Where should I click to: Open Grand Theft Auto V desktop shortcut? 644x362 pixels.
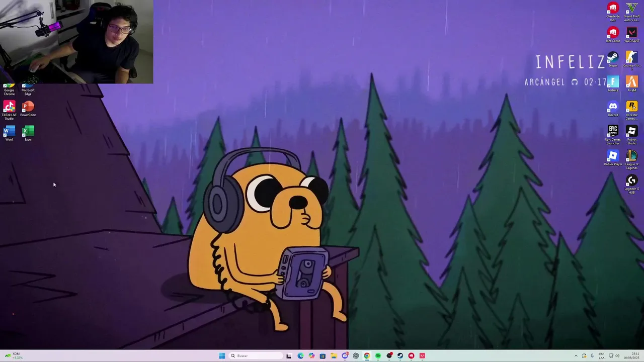click(631, 12)
